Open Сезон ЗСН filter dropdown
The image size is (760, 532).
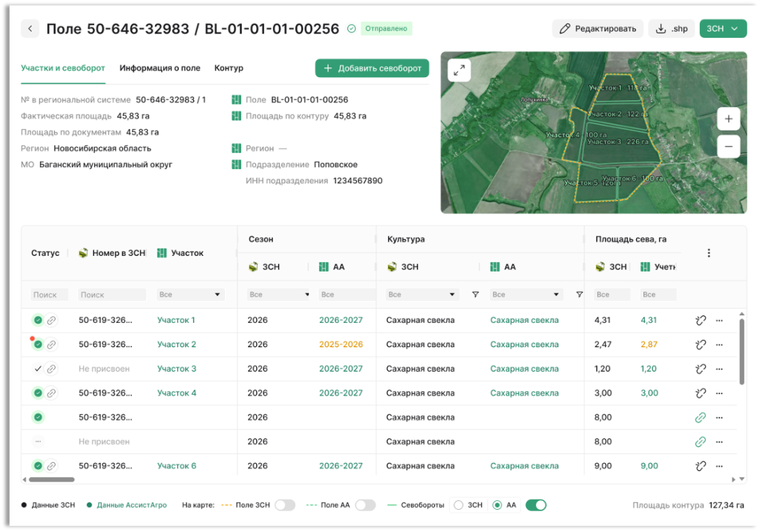pos(279,295)
